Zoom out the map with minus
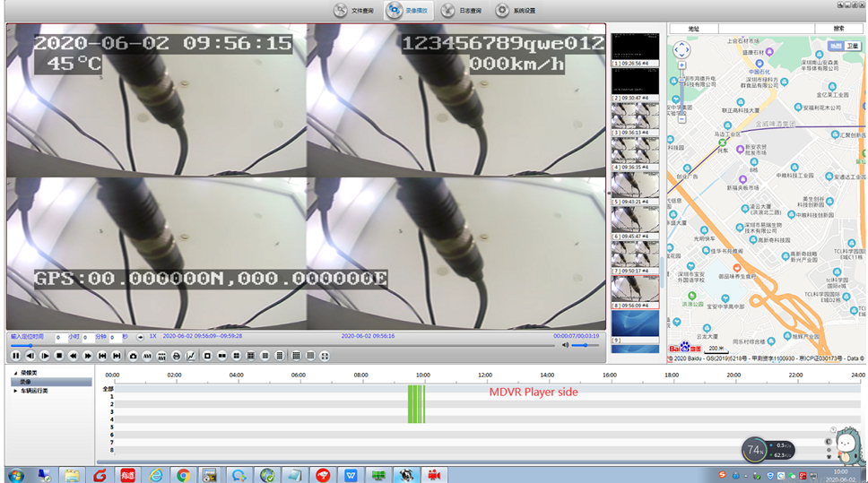This screenshot has width=868, height=483. pos(682,119)
